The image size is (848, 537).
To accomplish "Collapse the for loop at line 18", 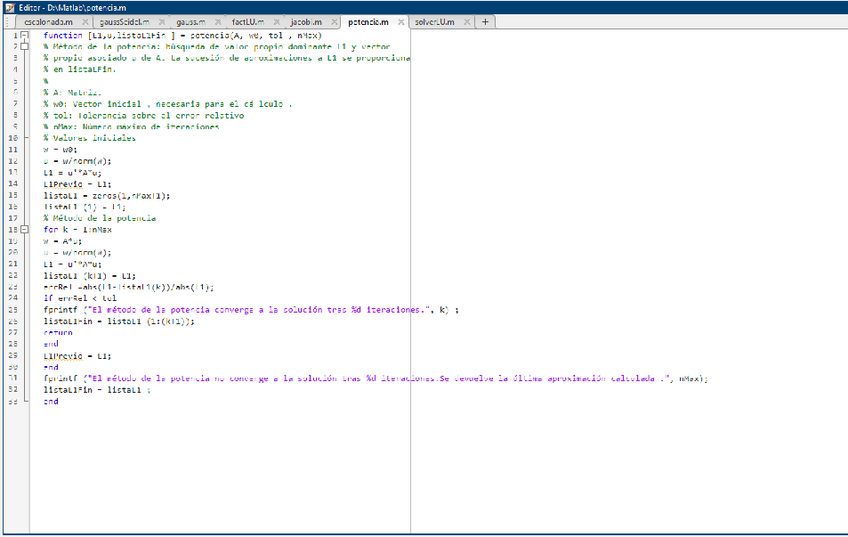I will 24,229.
